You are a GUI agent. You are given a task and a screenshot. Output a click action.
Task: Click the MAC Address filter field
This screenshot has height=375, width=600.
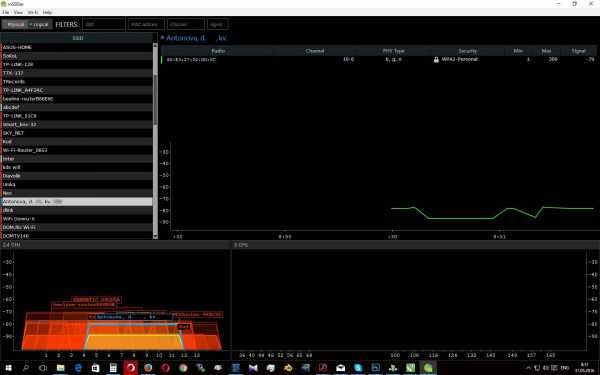coord(146,24)
